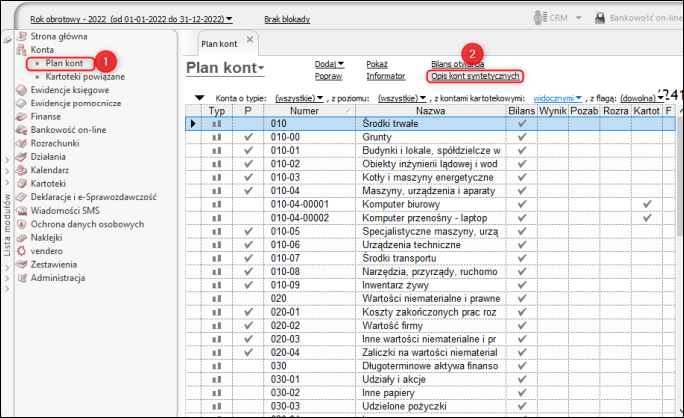Click the Nazwa column header
The width and height of the screenshot is (684, 418).
[431, 111]
